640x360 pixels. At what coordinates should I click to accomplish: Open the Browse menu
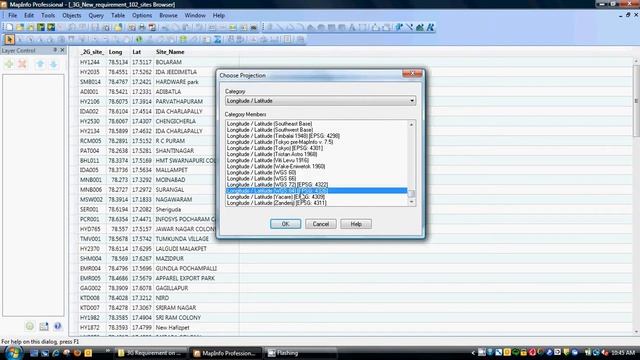168,15
